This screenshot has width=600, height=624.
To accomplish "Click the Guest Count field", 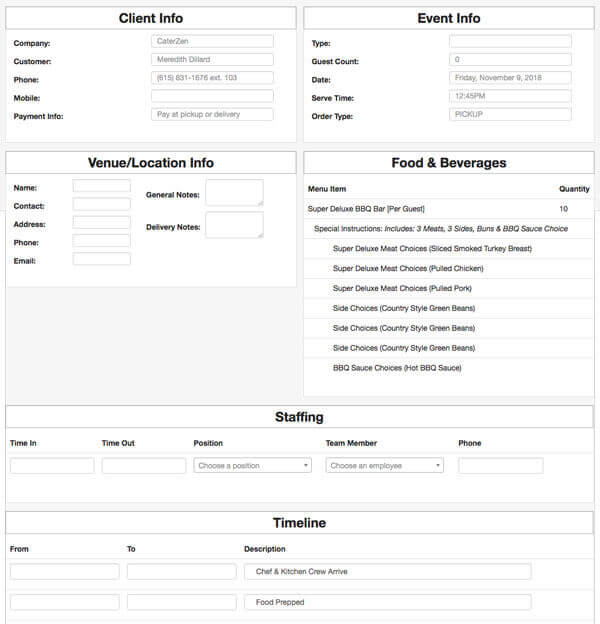I will click(510, 60).
